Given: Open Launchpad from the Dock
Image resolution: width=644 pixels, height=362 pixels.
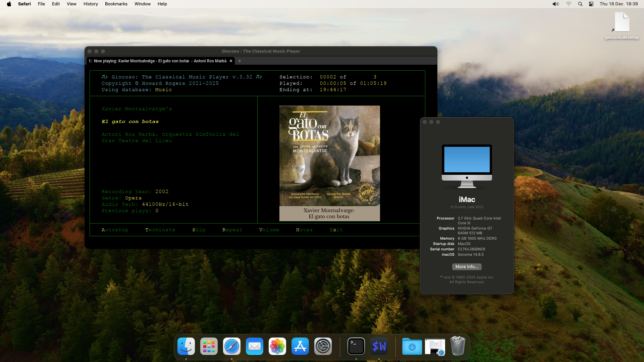Looking at the screenshot, I should coord(209,346).
